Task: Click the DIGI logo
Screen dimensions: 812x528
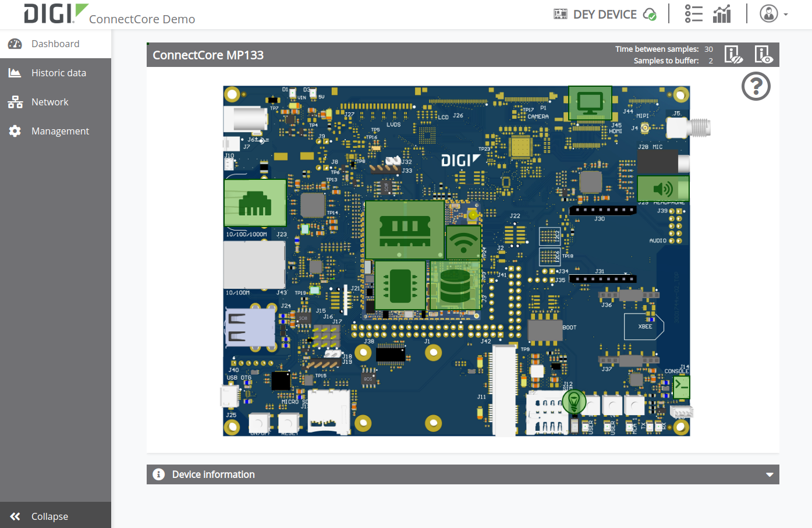Action: coord(56,13)
